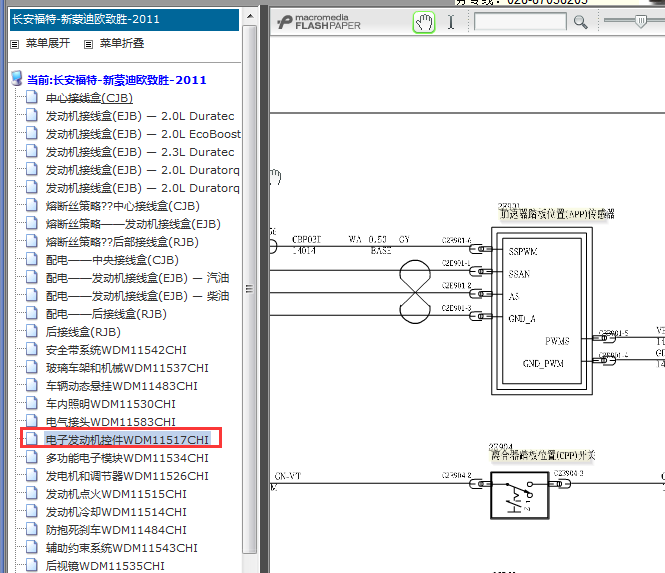Screen dimensions: 665x573
Task: Open 玻璃车架和机械WDM11537CHI
Action: point(127,368)
